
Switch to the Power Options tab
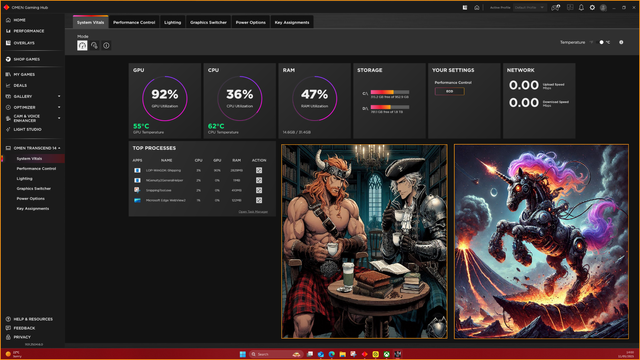click(251, 22)
